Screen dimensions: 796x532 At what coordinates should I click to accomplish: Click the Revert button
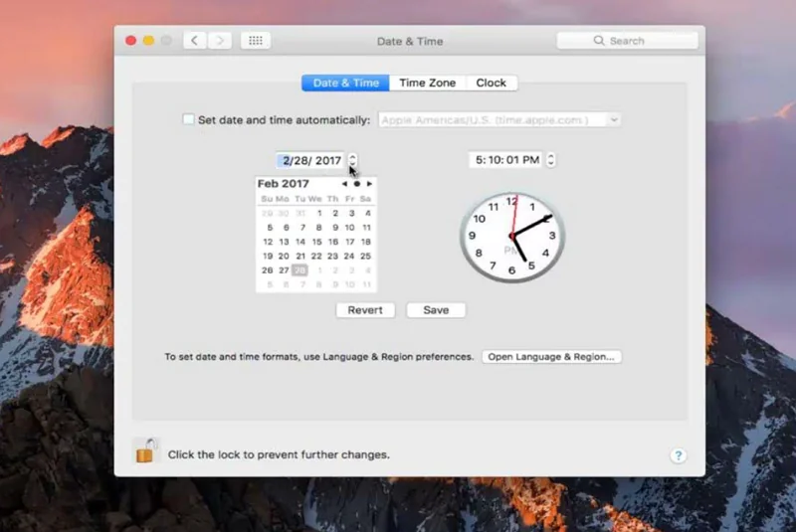point(365,310)
